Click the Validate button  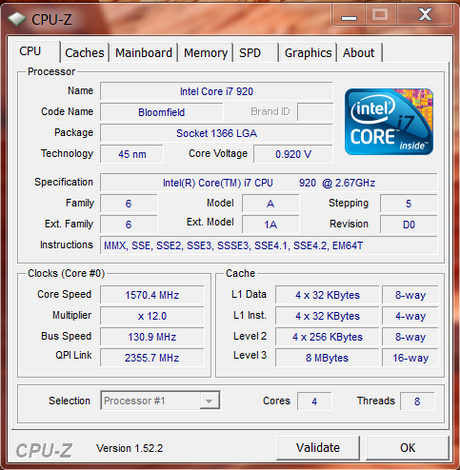[x=318, y=448]
